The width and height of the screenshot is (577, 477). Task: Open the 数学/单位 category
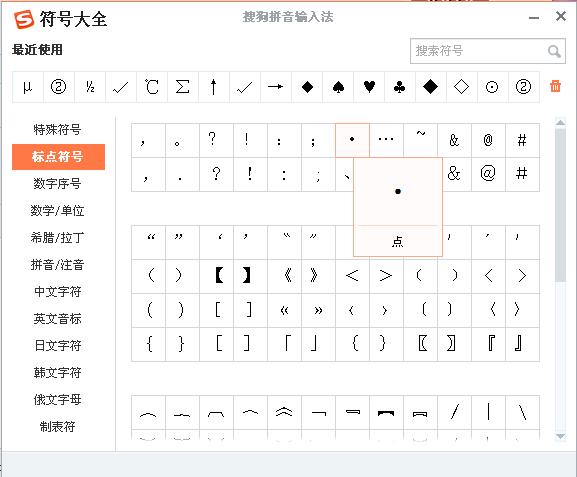(57, 211)
